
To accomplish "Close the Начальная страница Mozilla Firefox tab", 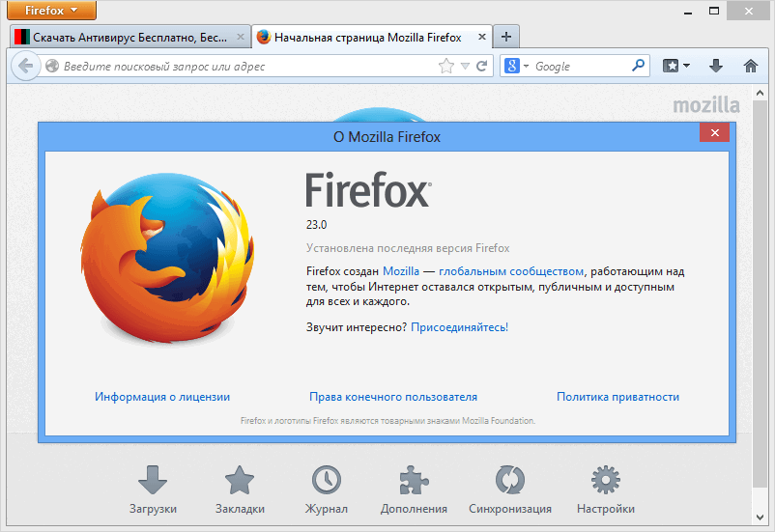I will pos(482,37).
